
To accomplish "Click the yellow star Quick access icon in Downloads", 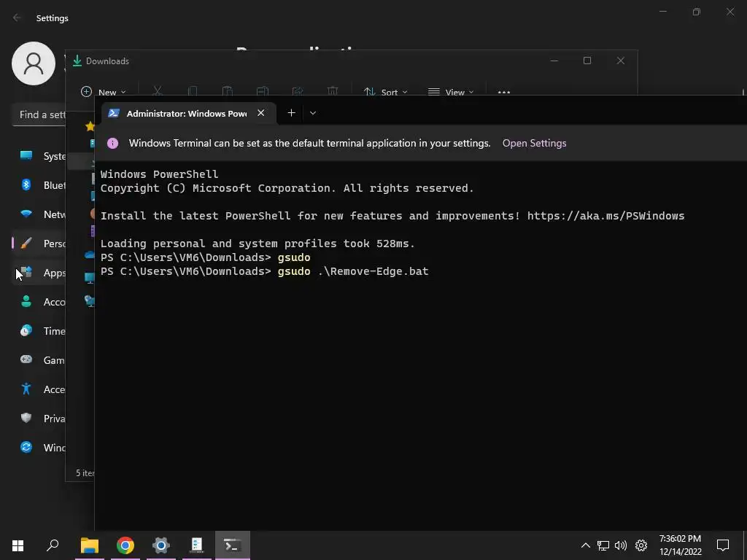I will [x=90, y=126].
